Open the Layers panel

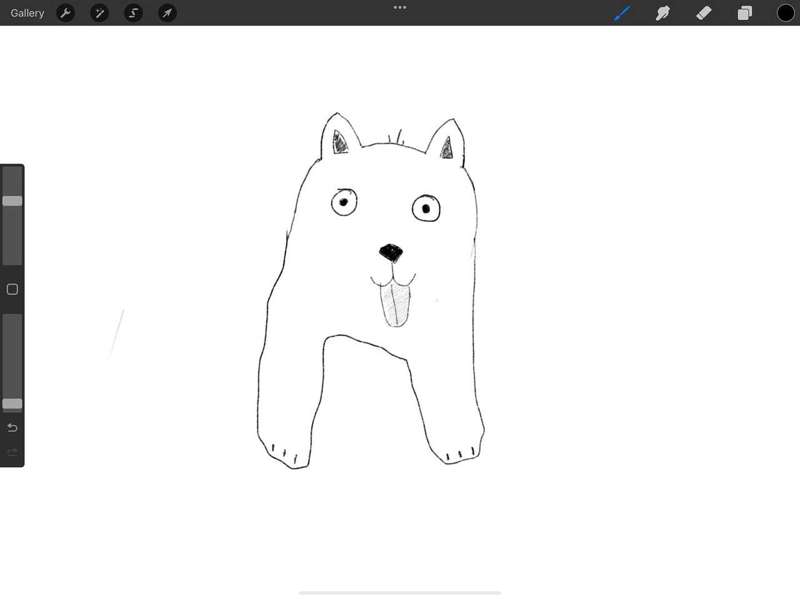point(745,13)
